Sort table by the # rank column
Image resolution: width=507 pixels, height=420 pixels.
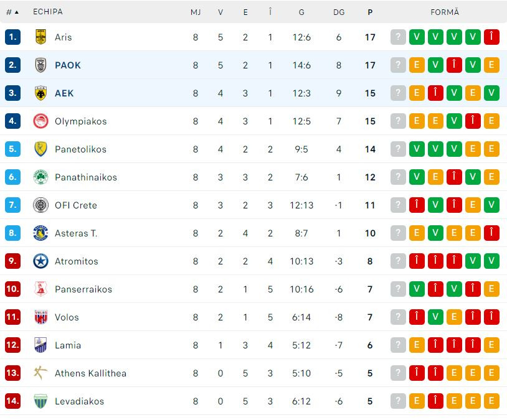(x=12, y=12)
